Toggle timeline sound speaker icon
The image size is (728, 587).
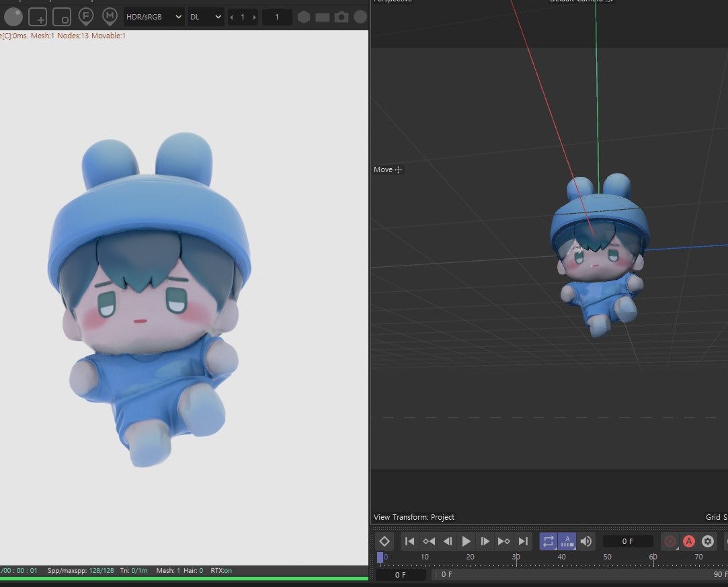click(586, 541)
